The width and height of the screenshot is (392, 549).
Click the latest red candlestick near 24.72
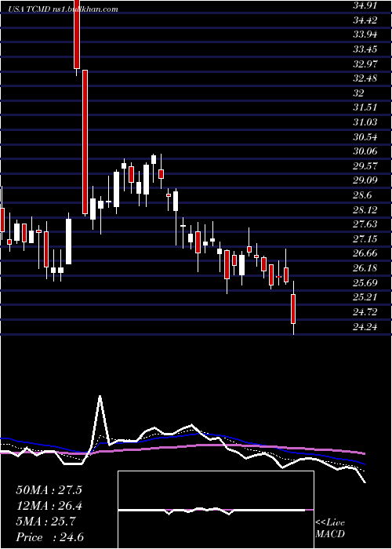(293, 309)
